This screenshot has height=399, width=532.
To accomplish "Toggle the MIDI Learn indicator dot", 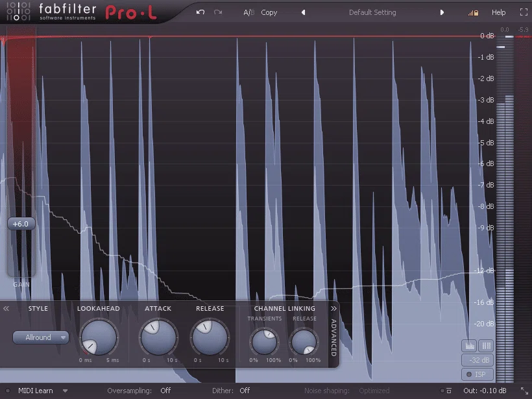I will pyautogui.click(x=8, y=391).
